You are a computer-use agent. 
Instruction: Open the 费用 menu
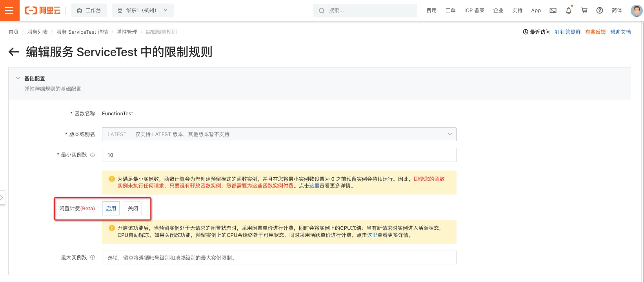pos(431,11)
